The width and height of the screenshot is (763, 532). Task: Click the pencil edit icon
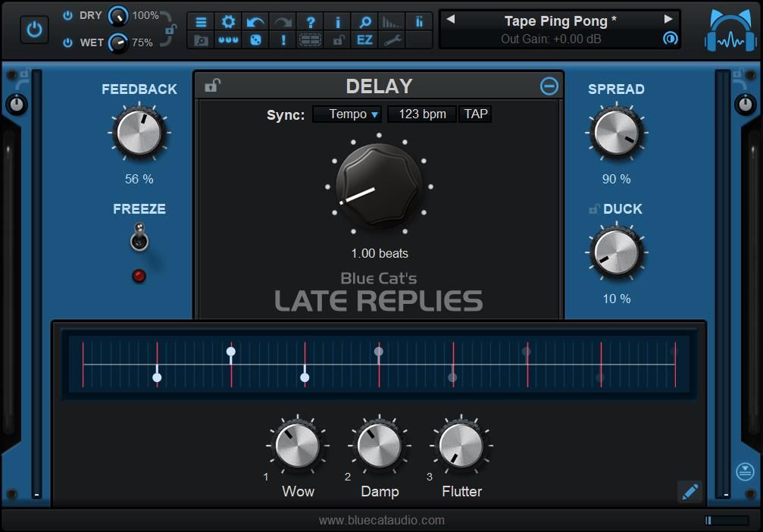tap(690, 492)
